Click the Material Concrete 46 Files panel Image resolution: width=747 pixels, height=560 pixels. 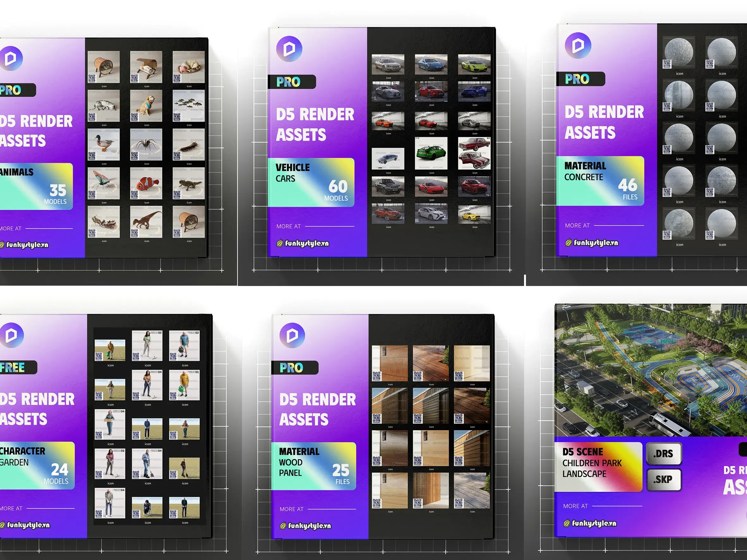(x=600, y=181)
